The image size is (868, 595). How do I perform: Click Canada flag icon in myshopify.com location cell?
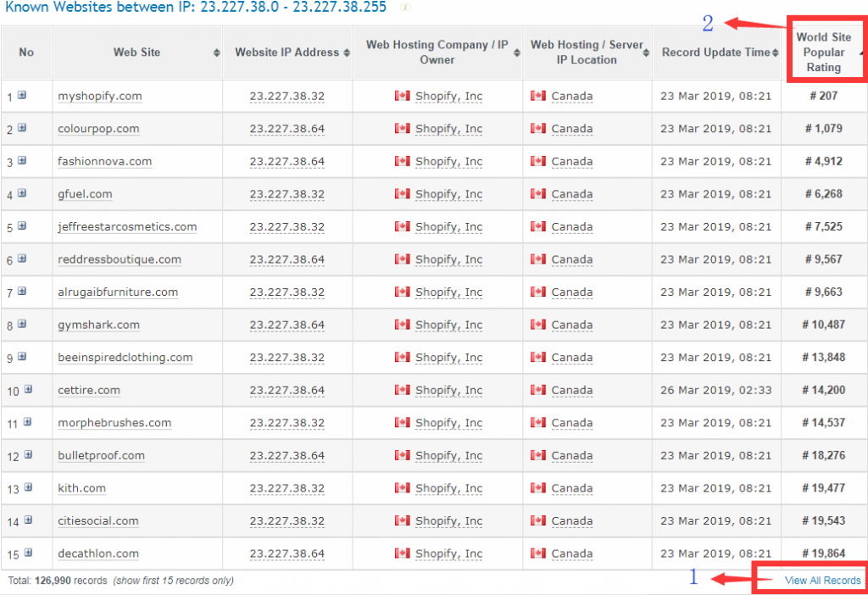click(x=538, y=95)
